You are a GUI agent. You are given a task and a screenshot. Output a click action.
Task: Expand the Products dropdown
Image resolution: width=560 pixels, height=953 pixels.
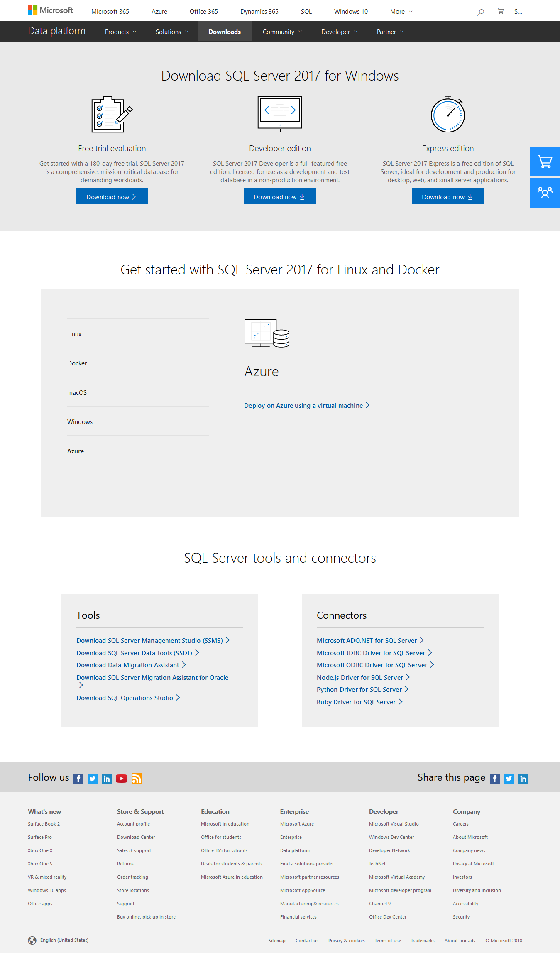(x=121, y=32)
